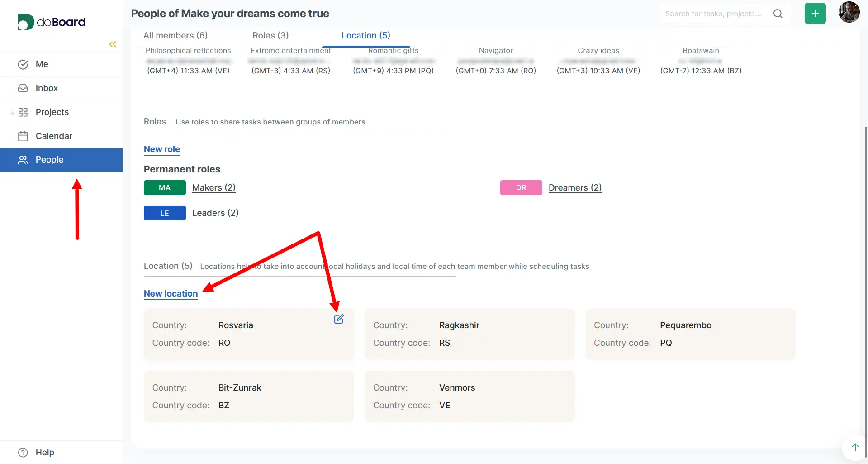Image resolution: width=868 pixels, height=464 pixels.
Task: Type in the search tasks field
Action: pyautogui.click(x=715, y=14)
